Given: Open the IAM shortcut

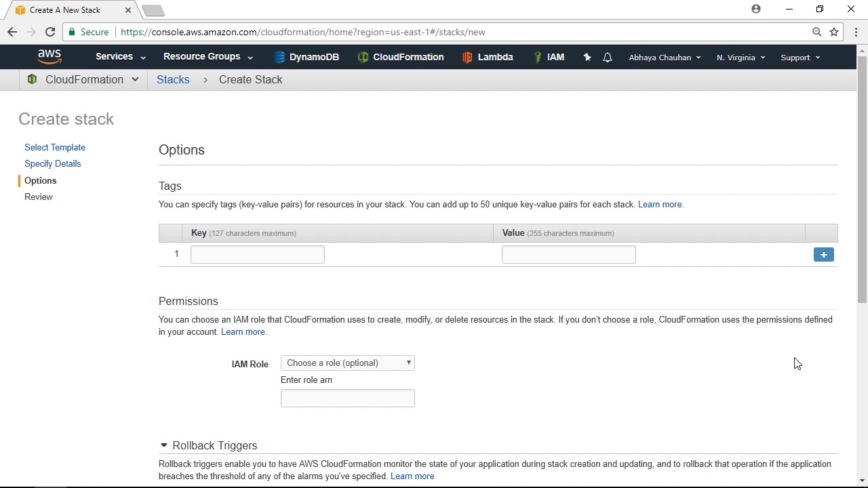Looking at the screenshot, I should click(549, 57).
